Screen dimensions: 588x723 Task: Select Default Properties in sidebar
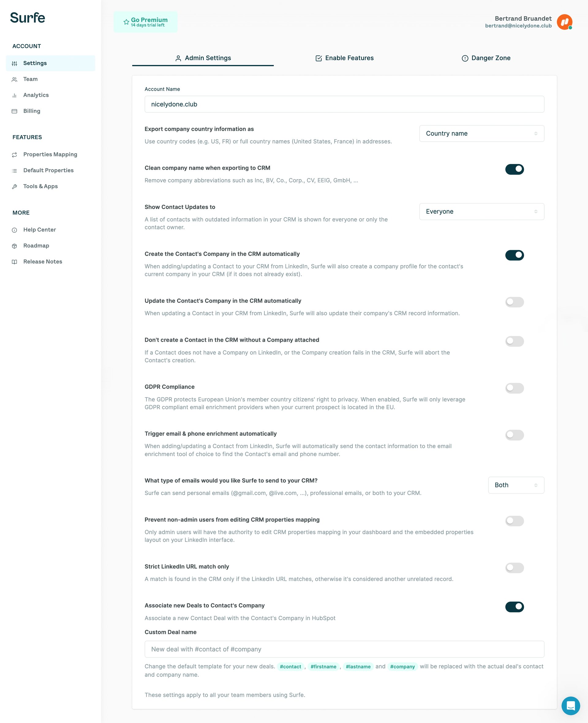48,170
